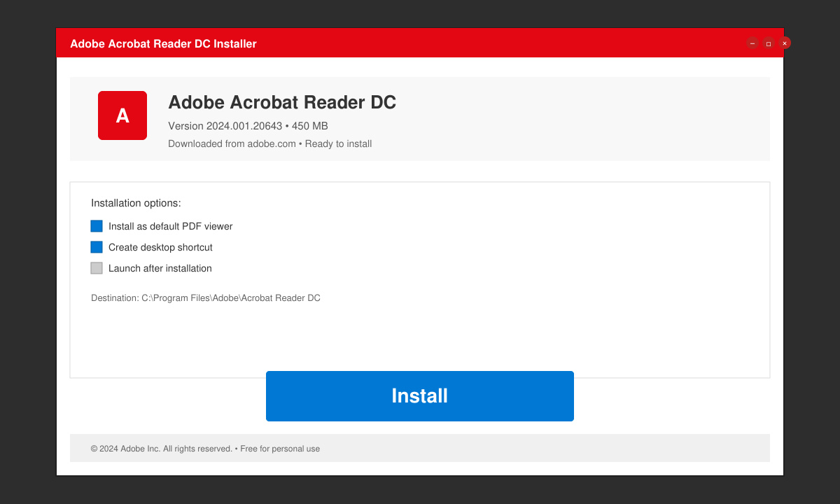Maximize the installer window
The width and height of the screenshot is (840, 504).
click(769, 43)
